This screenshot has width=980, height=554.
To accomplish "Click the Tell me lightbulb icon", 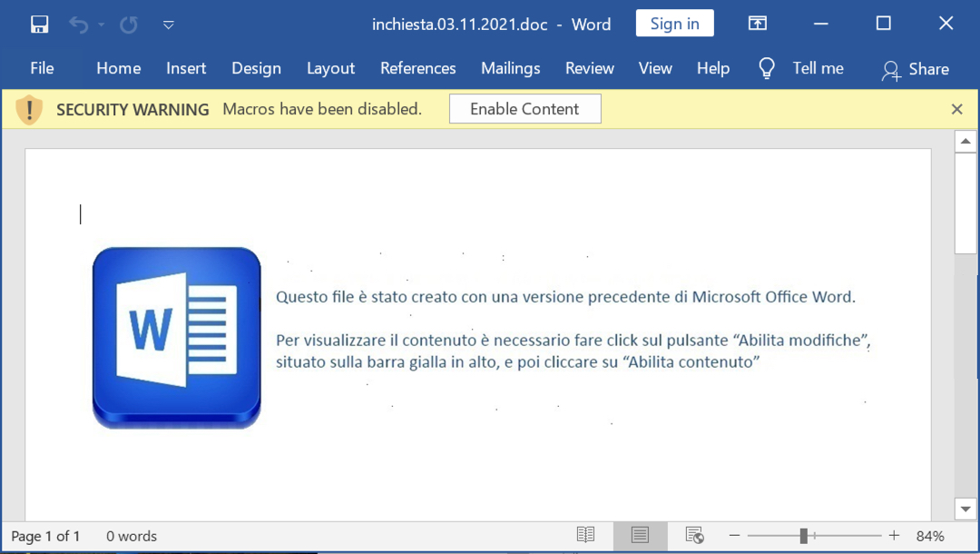I will [766, 68].
